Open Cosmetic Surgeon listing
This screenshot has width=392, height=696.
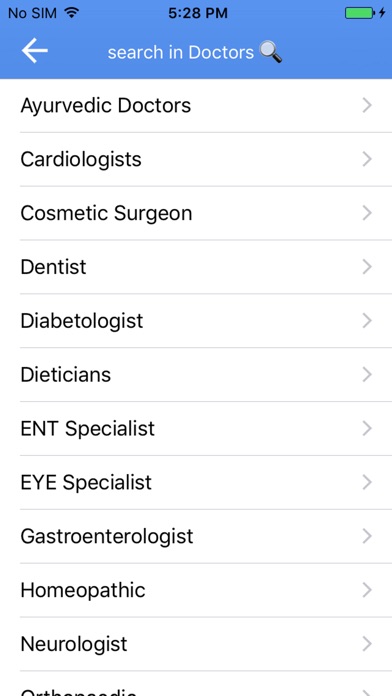coord(196,213)
